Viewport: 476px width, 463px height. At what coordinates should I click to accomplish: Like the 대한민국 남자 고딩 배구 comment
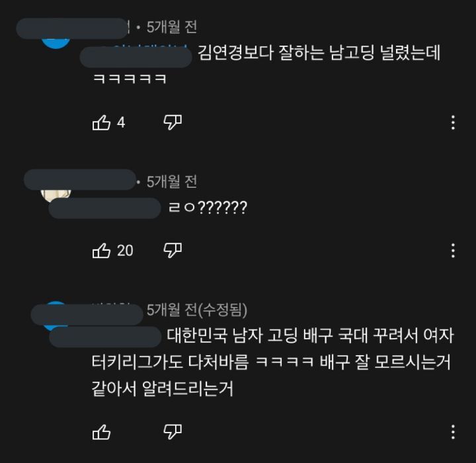pyautogui.click(x=101, y=432)
